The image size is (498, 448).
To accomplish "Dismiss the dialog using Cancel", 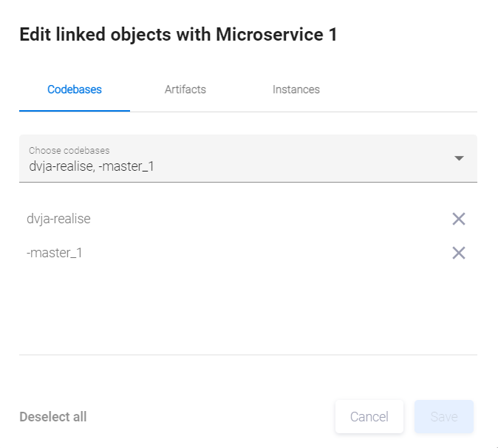I will point(369,417).
